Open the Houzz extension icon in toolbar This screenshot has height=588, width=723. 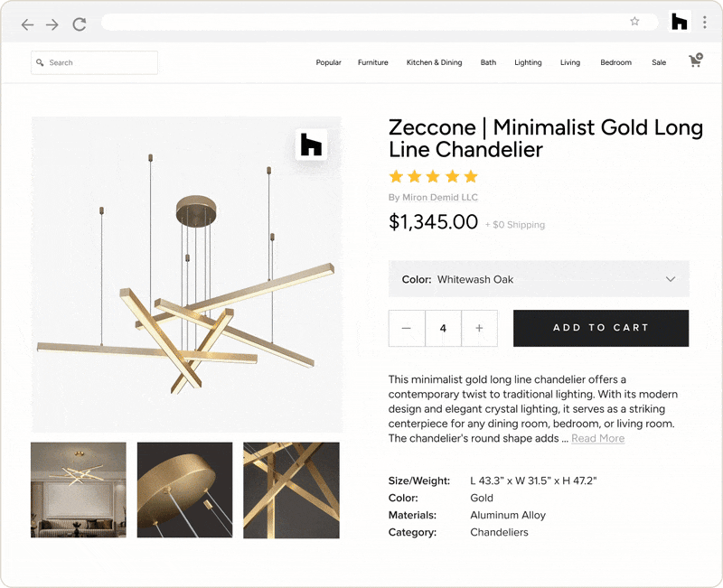[680, 22]
